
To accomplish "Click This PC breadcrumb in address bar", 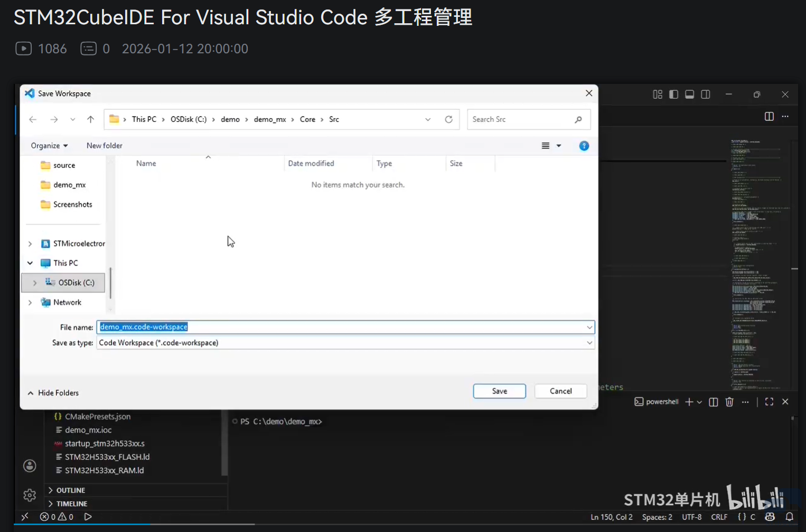I will pyautogui.click(x=144, y=119).
